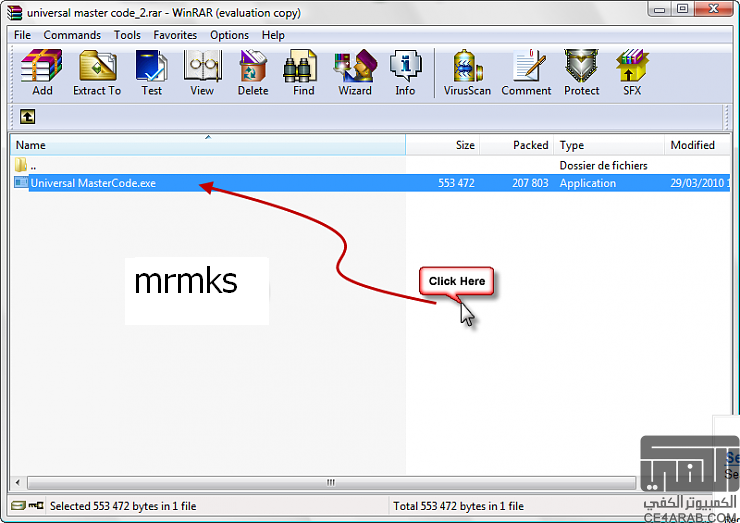Run Test on the archive
This screenshot has height=523, width=740.
point(151,72)
